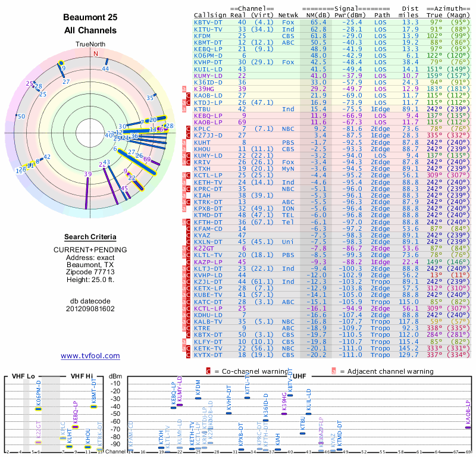Click the 'Callsign' column header

[210, 15]
